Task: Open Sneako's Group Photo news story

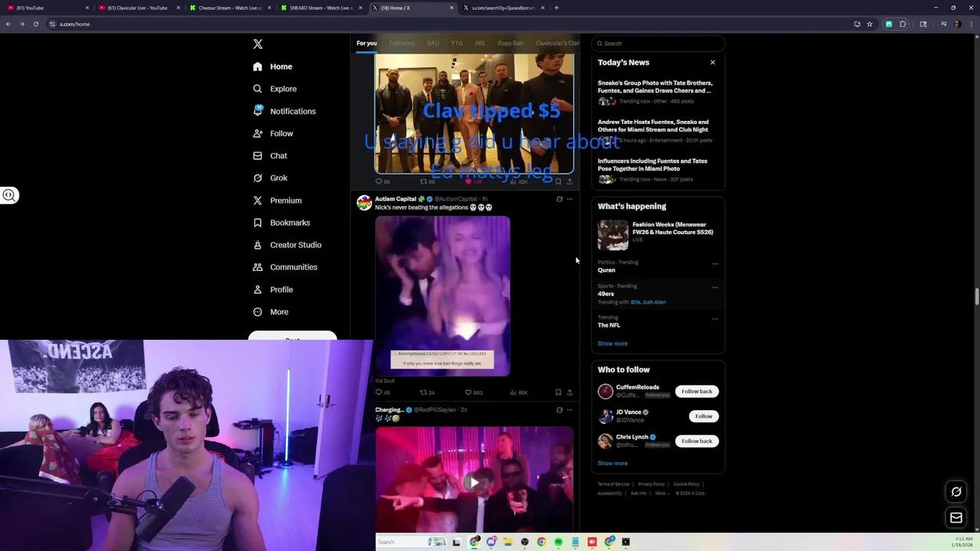Action: coord(658,92)
